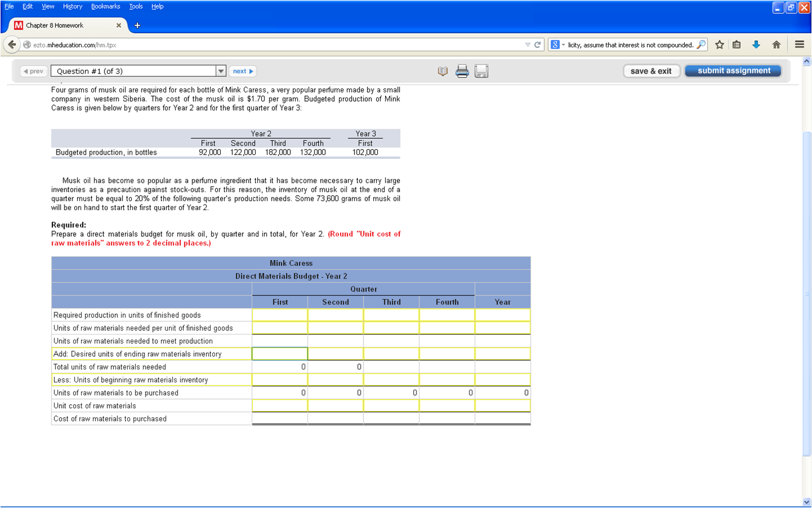Select Second quarter Unit cost of raw materials cell
The image size is (812, 508).
336,406
